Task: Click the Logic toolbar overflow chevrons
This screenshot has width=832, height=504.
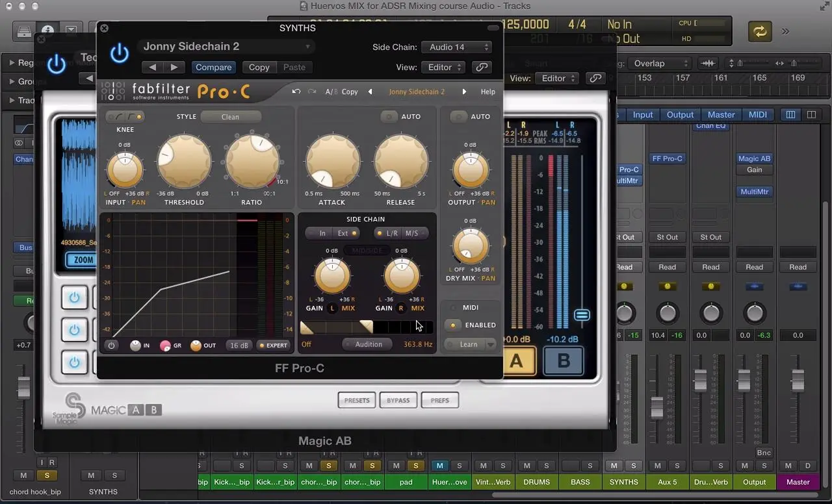Action: point(785,31)
